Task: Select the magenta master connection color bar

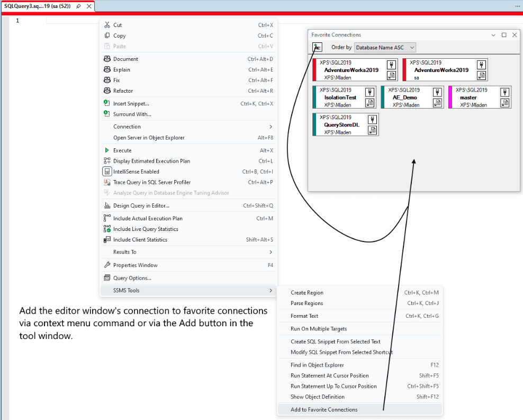Action: tap(450, 97)
